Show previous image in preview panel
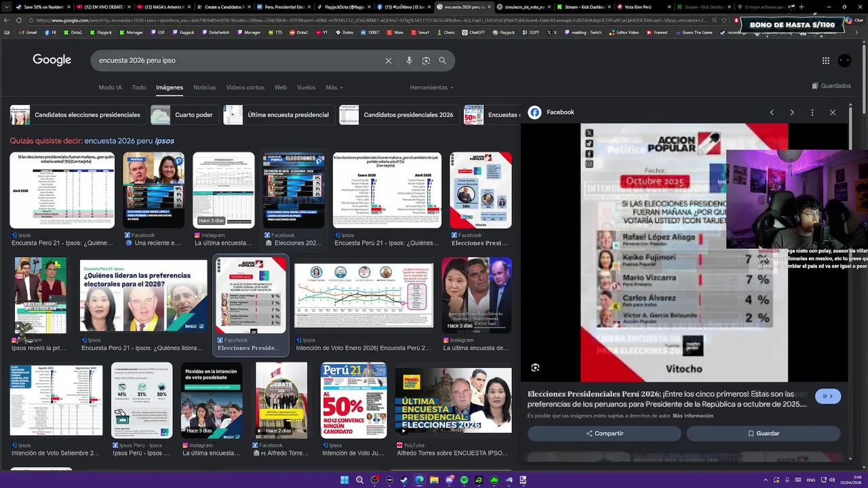The height and width of the screenshot is (488, 868). point(772,113)
